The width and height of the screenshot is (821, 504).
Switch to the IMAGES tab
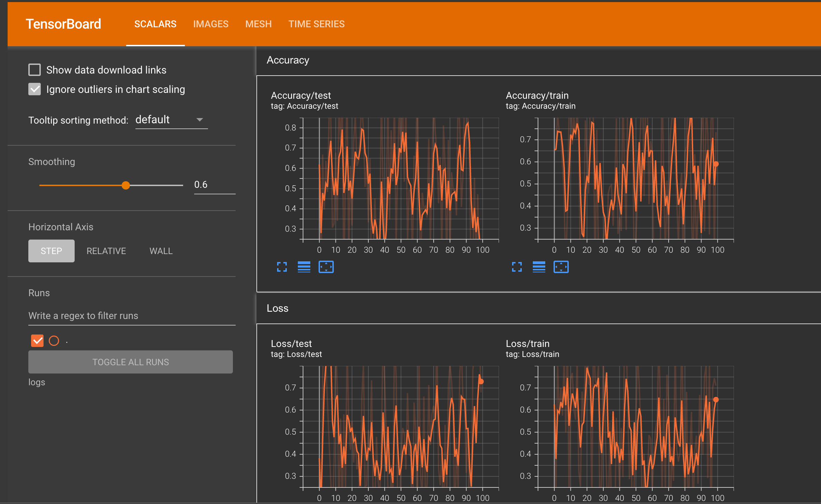click(211, 24)
